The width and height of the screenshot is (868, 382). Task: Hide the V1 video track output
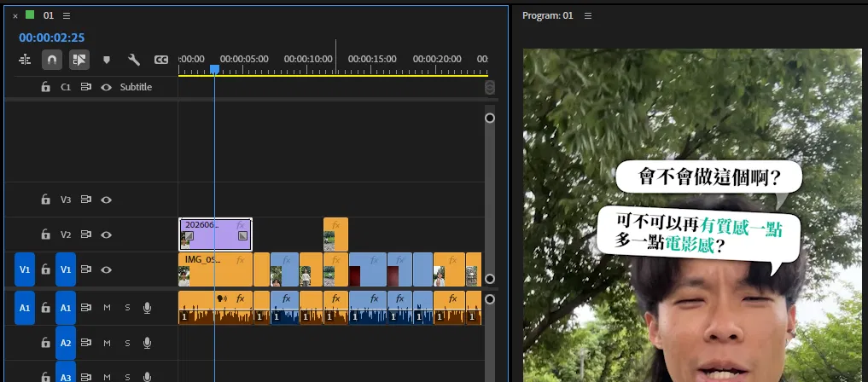click(107, 269)
